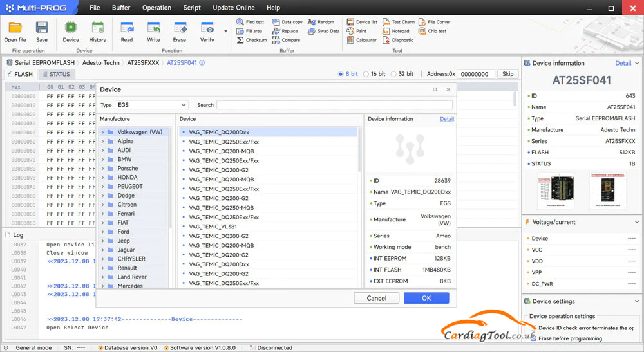Open the Test Chann tool
Image resolution: width=644 pixels, height=352 pixels.
pyautogui.click(x=399, y=22)
